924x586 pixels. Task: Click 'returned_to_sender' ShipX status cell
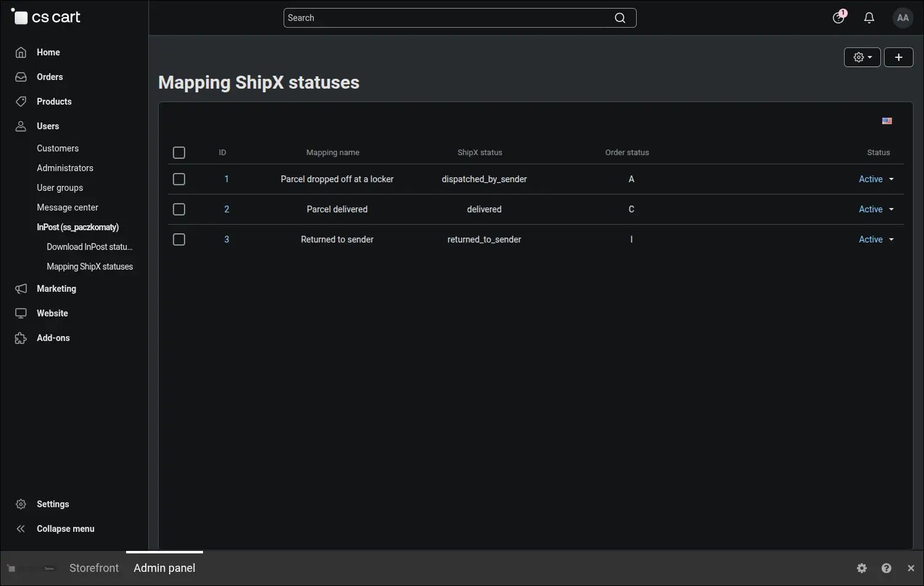point(484,239)
